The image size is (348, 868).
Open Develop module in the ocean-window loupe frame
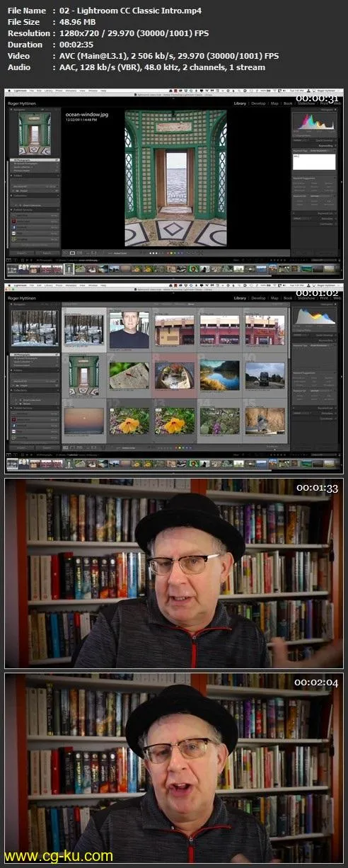click(258, 103)
